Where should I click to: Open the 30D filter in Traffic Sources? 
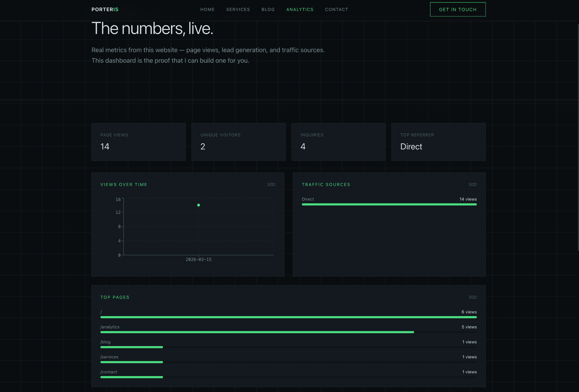coord(472,184)
